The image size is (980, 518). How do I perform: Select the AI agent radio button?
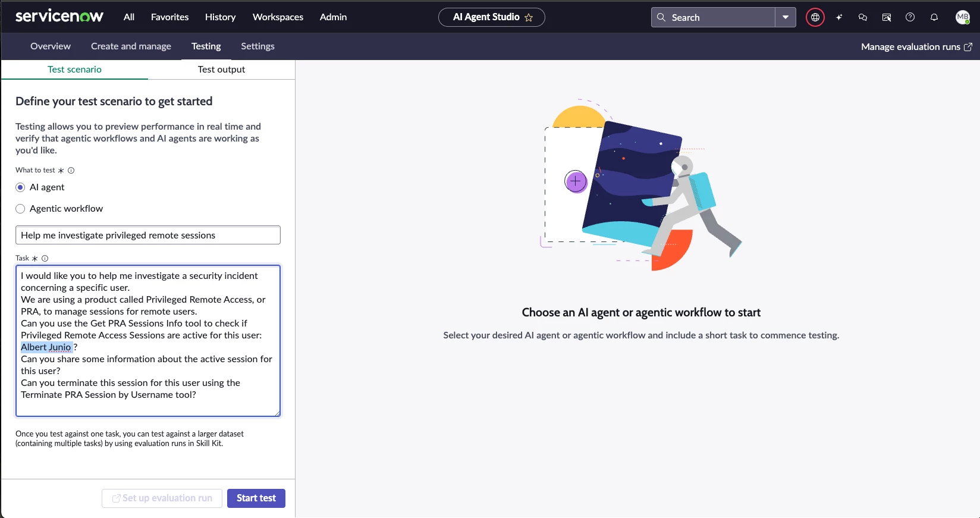click(x=20, y=187)
